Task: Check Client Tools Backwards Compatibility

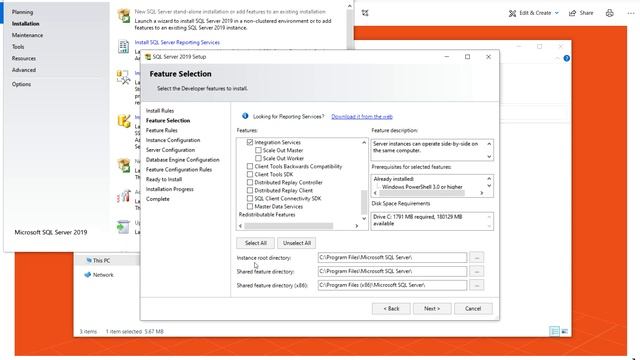Action: click(250, 166)
